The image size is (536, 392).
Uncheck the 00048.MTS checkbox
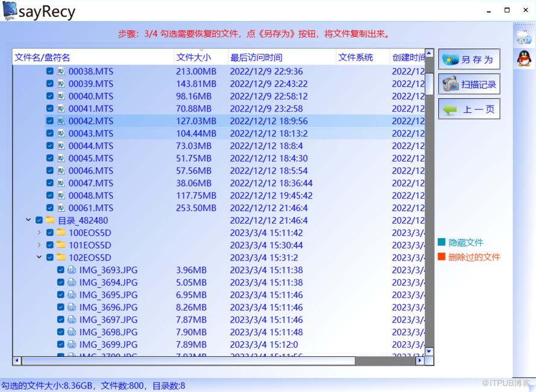[50, 195]
